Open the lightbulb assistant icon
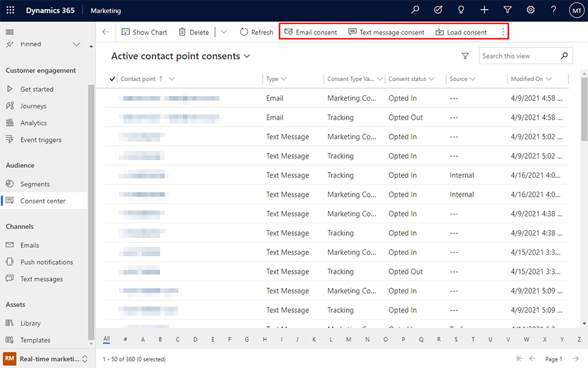Viewport: 588px width, 368px height. [x=461, y=10]
